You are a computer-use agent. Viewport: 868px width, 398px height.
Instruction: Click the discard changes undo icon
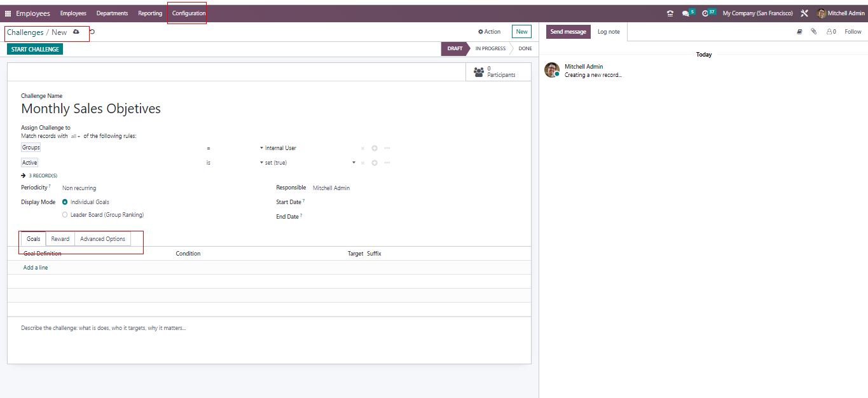coord(93,32)
